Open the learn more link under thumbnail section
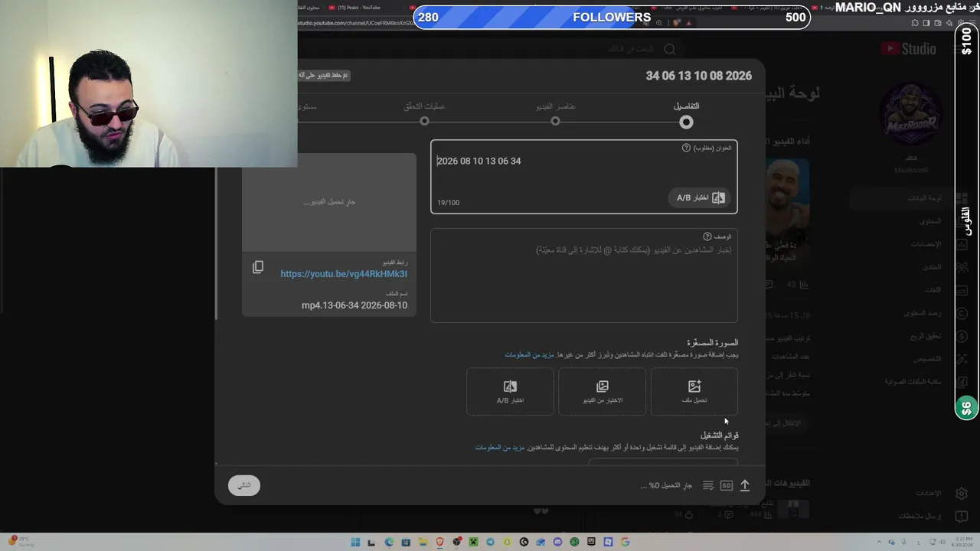 pyautogui.click(x=529, y=355)
